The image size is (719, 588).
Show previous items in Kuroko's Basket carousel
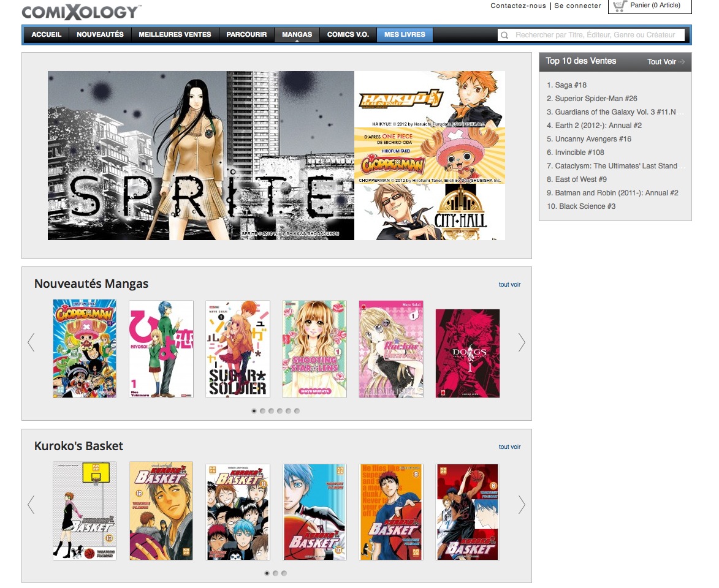[x=31, y=505]
